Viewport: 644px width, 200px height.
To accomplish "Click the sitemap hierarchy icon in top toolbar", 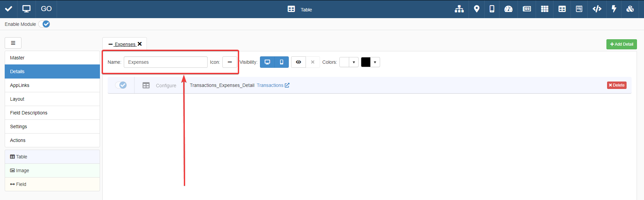I will (x=459, y=9).
